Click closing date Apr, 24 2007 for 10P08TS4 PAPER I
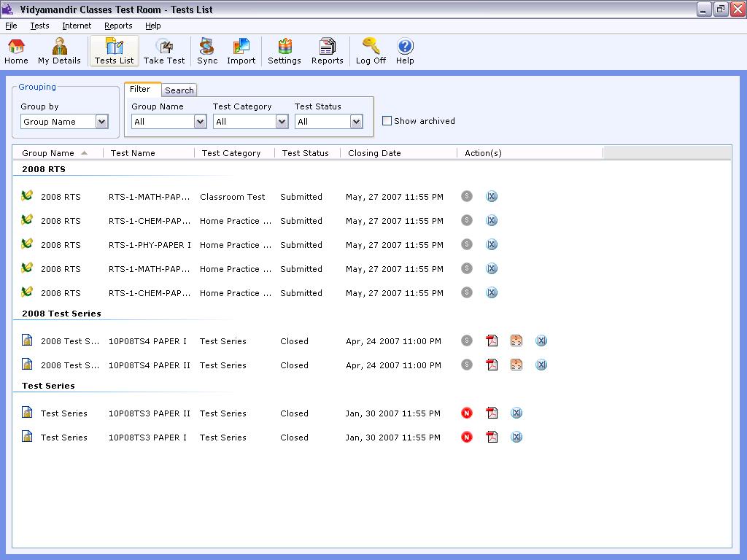This screenshot has width=747, height=560. point(393,341)
